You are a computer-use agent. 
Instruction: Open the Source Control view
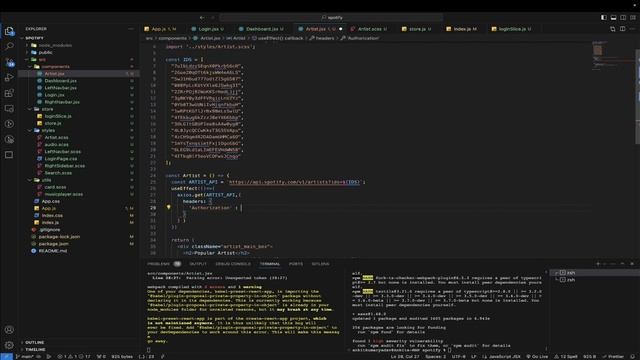pos(9,62)
